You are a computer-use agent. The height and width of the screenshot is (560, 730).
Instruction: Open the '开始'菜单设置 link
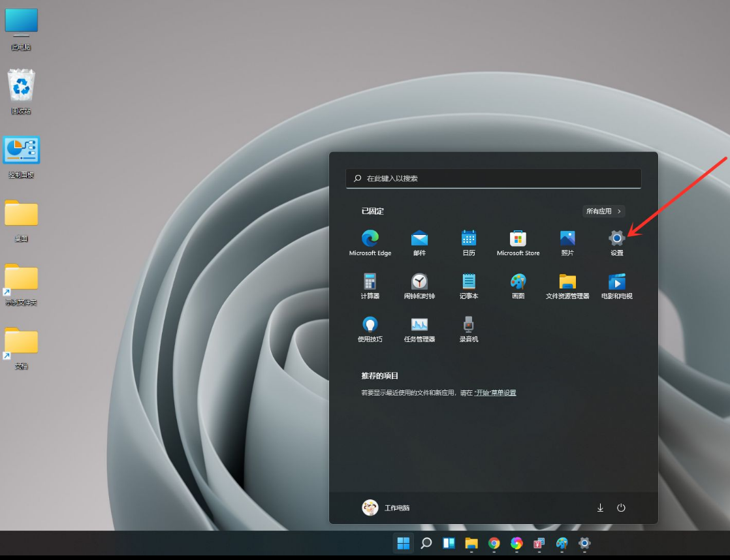coord(495,393)
